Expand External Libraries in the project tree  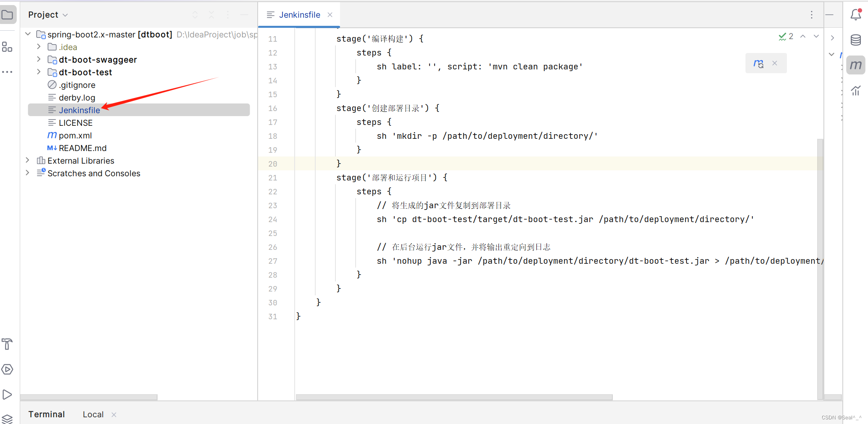(27, 160)
